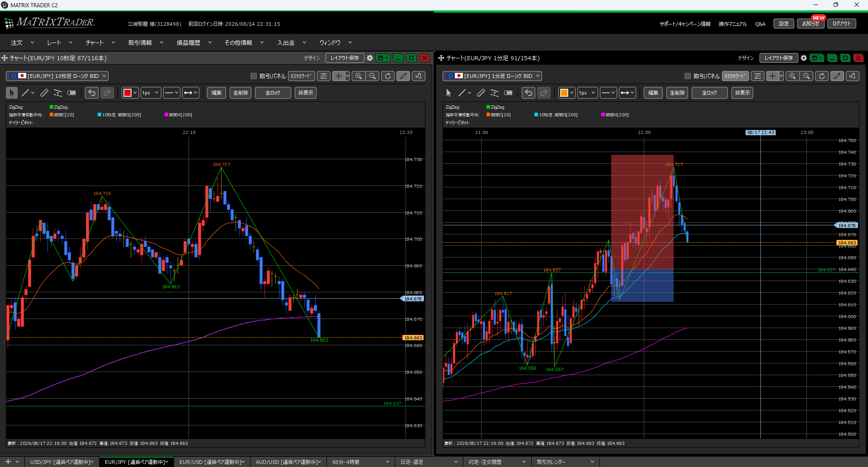Screen dimensions: 868x467
Task: Select the ruler measure tool in 10秒足 chart
Action: point(44,93)
